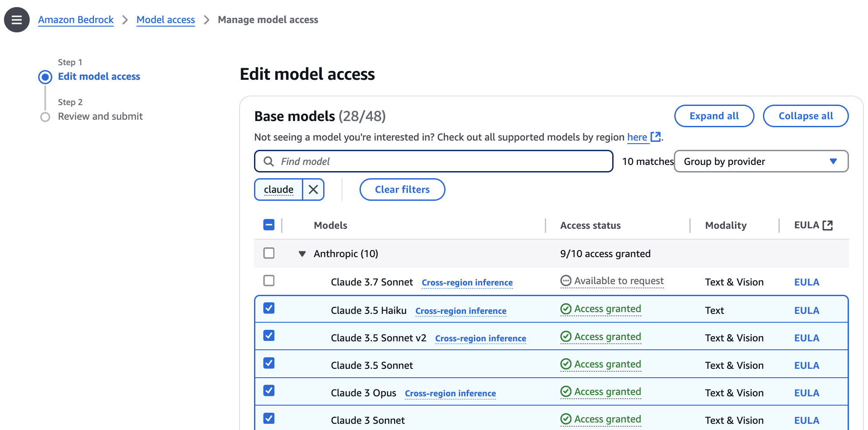Image resolution: width=868 pixels, height=430 pixels.
Task: Click the Access status column header
Action: point(590,225)
